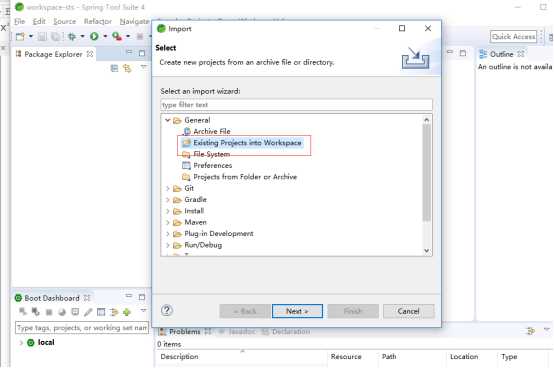The image size is (554, 368).
Task: Select Existing Projects into Workspace
Action: pyautogui.click(x=247, y=143)
